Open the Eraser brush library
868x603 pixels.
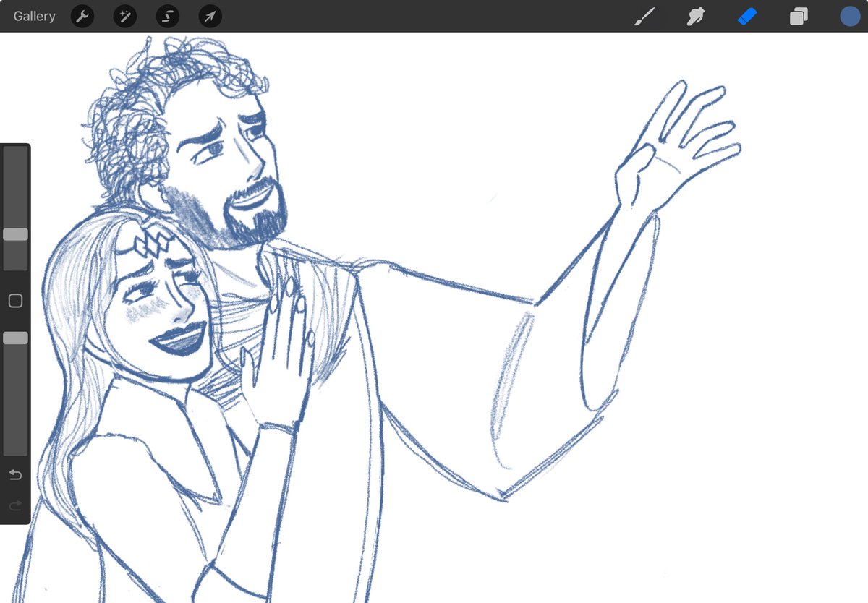pos(746,16)
